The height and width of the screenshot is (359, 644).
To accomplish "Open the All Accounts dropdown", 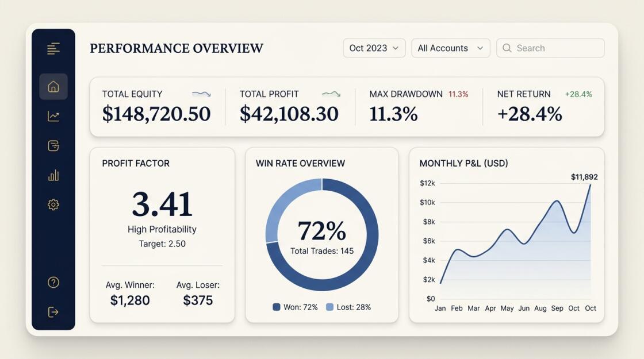I will pyautogui.click(x=451, y=48).
